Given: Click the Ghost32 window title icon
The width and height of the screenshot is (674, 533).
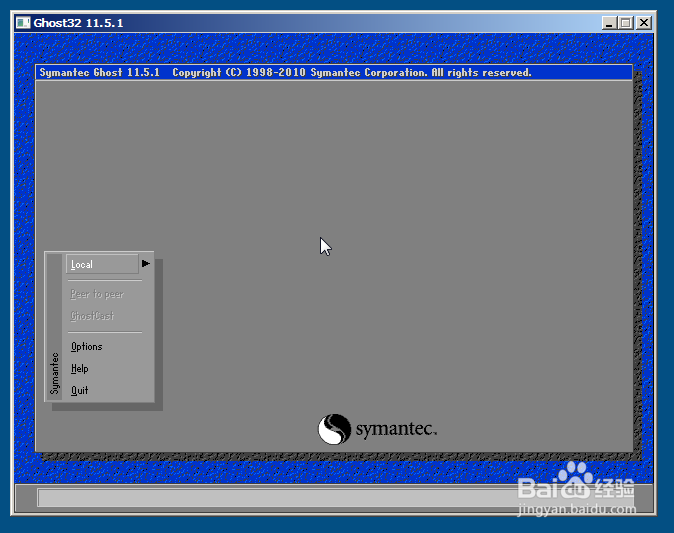Looking at the screenshot, I should (x=23, y=23).
